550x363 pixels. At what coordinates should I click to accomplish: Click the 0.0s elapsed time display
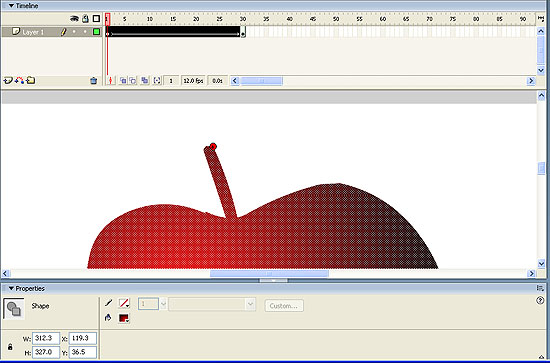point(217,81)
